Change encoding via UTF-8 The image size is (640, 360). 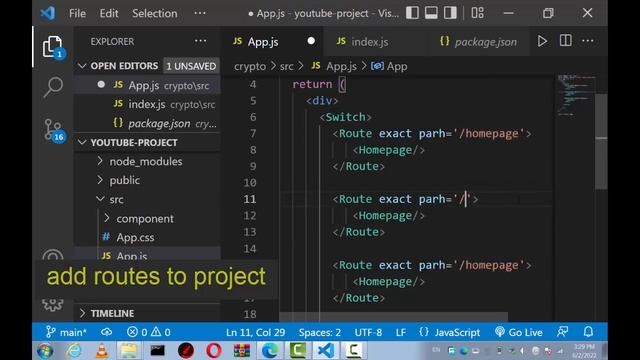coord(368,332)
